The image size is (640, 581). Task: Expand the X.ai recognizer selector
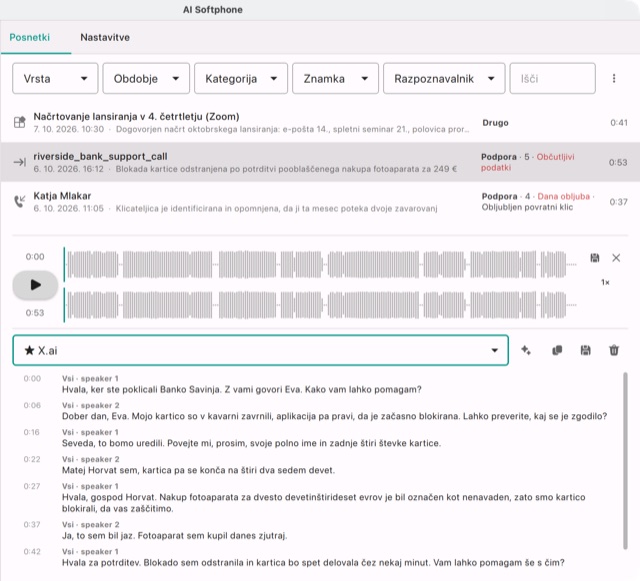(x=260, y=350)
